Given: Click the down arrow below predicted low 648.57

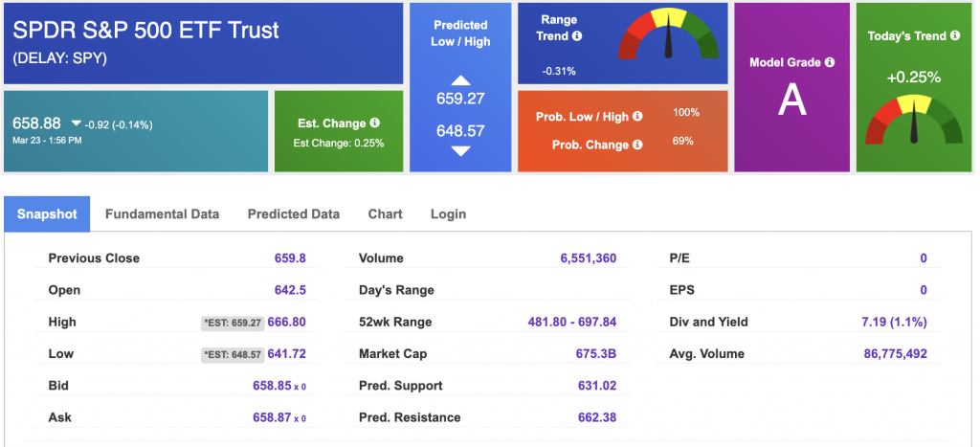Looking at the screenshot, I should 460,150.
